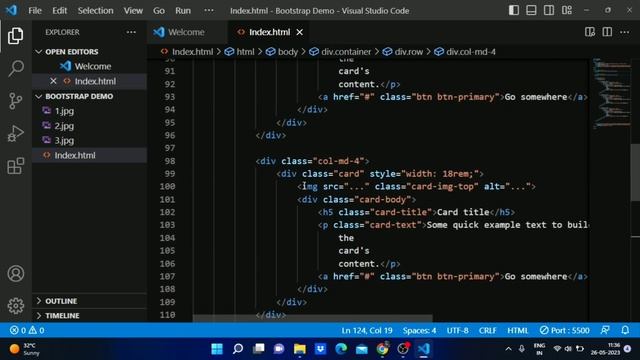This screenshot has width=640, height=360.
Task: Open Windows Search on taskbar
Action: [238, 349]
